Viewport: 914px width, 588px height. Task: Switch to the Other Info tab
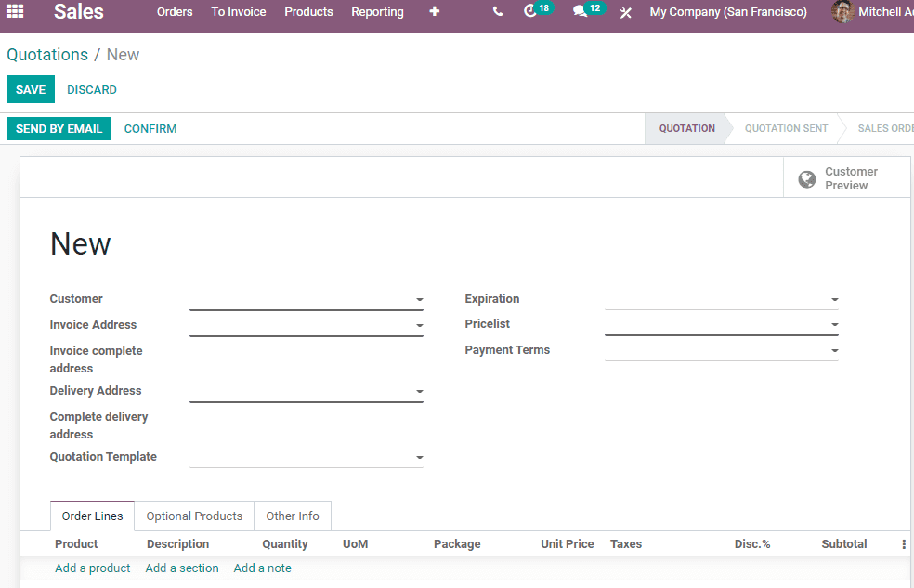(293, 516)
